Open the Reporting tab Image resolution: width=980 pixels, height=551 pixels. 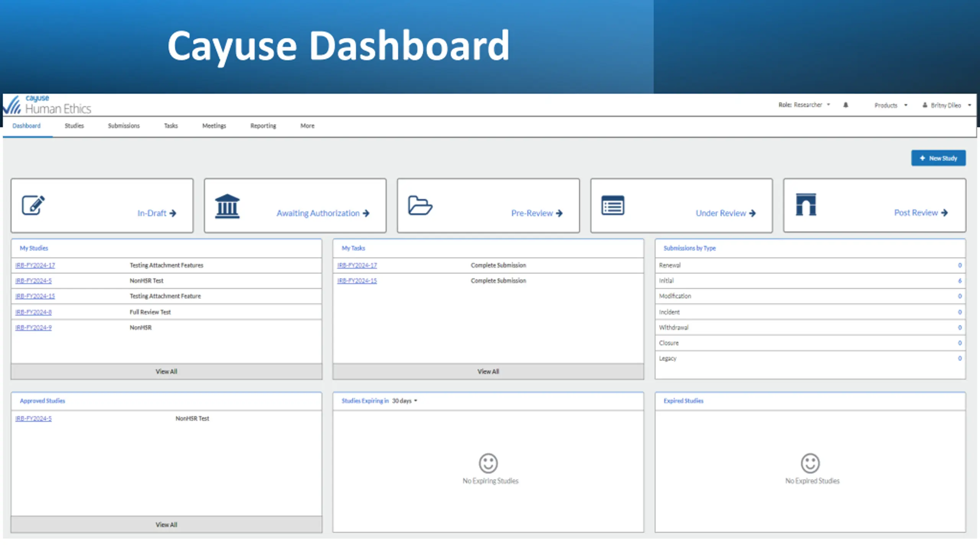coord(263,126)
